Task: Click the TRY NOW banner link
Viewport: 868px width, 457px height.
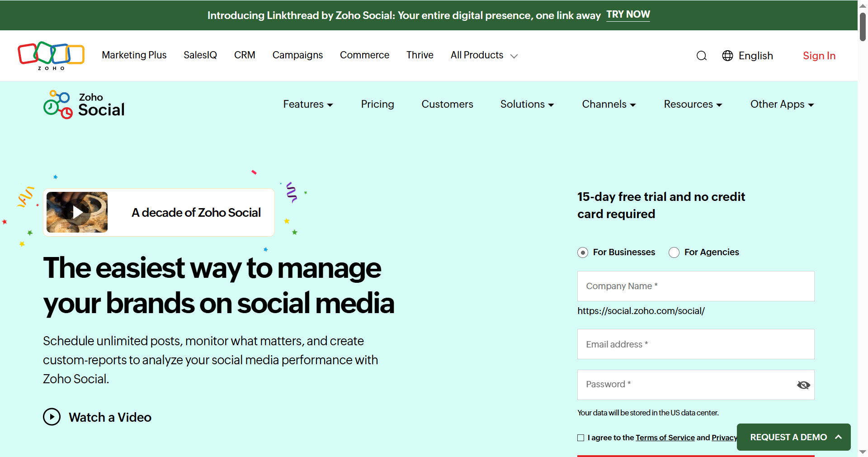Action: 628,15
